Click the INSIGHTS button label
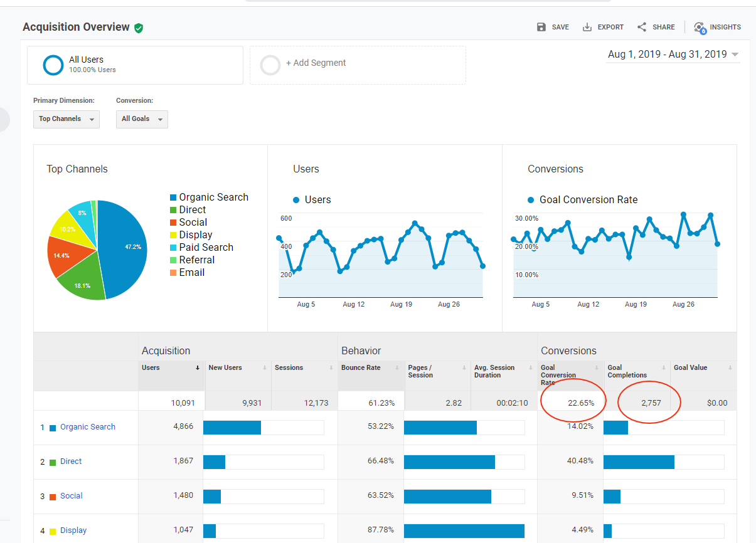 [725, 28]
